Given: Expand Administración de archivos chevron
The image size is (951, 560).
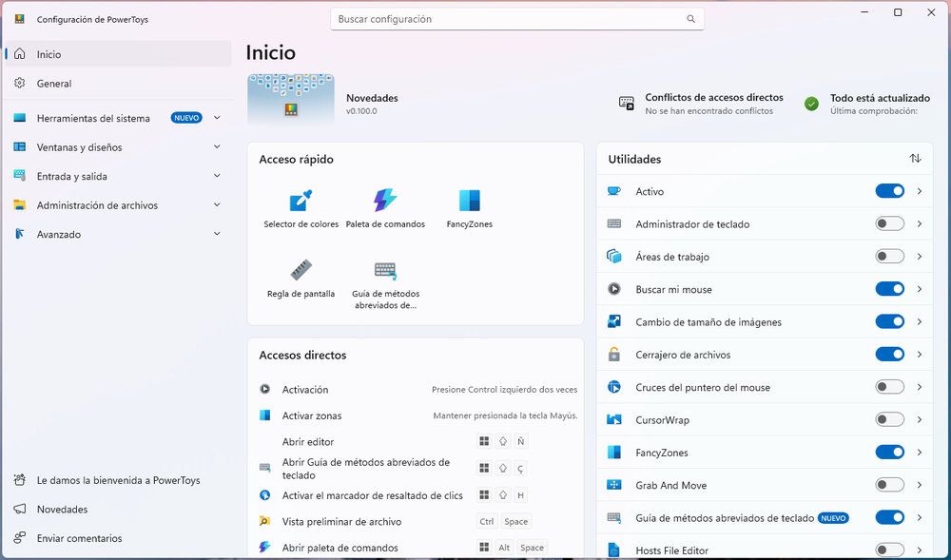Looking at the screenshot, I should point(217,204).
